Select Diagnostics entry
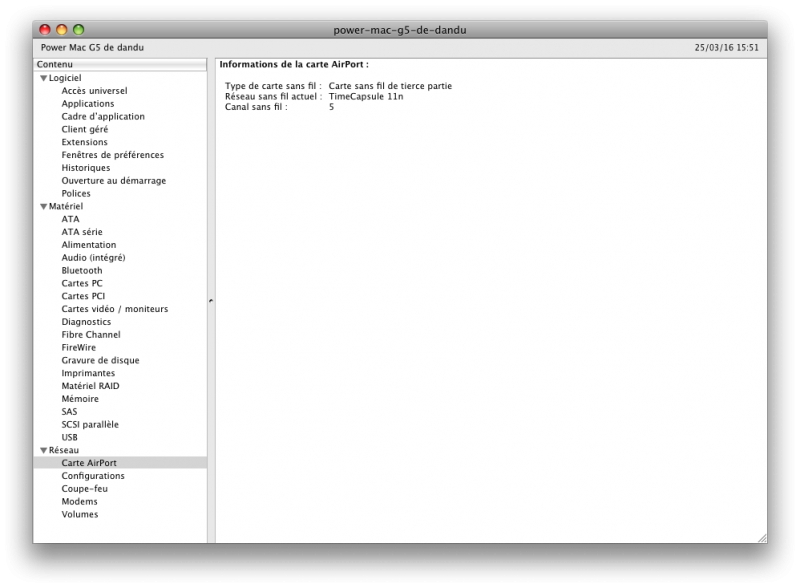 [x=86, y=322]
